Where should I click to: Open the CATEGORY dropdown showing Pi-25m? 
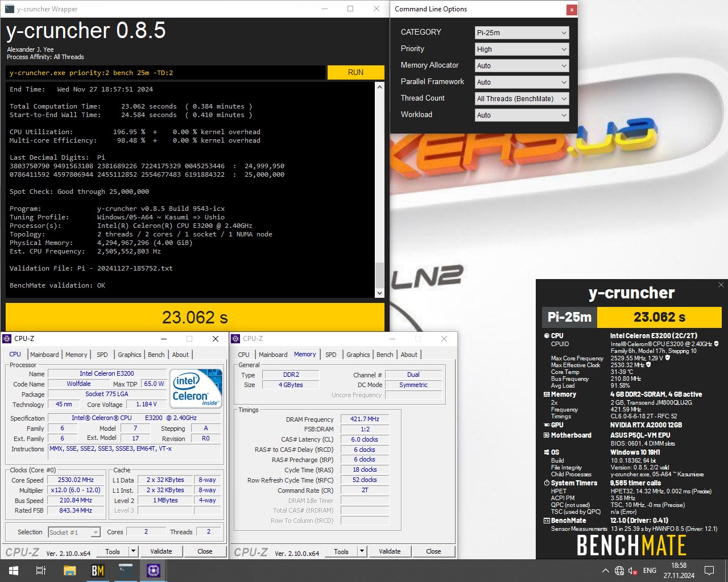click(522, 32)
